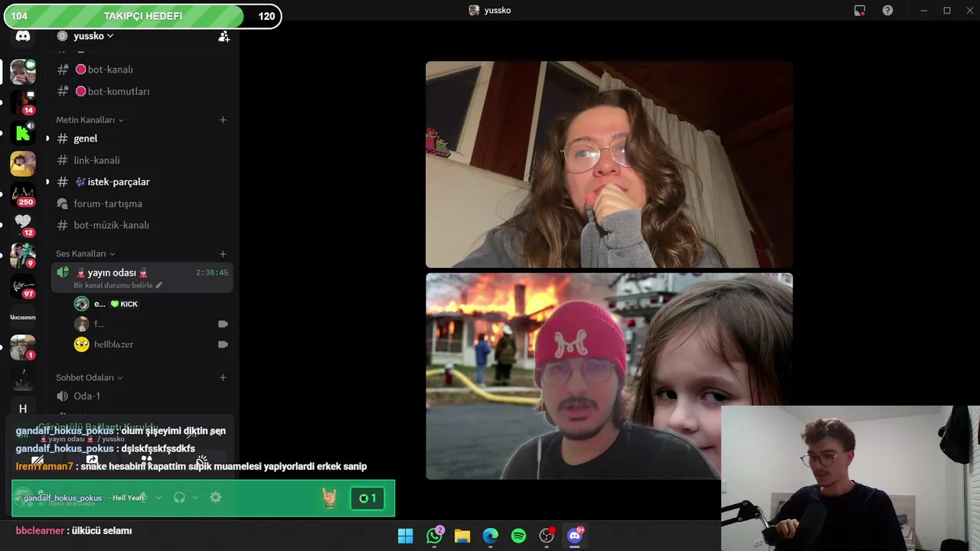Toggle microphone mute in user panel
Image resolution: width=980 pixels, height=551 pixels.
click(142, 497)
